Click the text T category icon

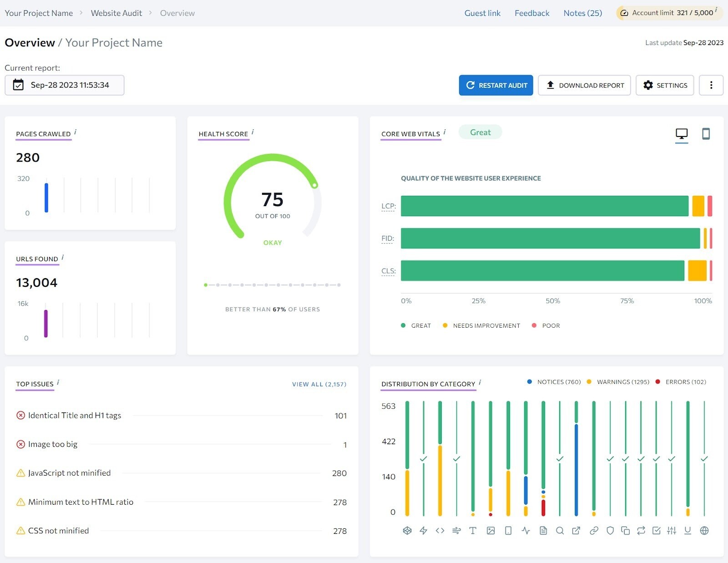pos(473,530)
